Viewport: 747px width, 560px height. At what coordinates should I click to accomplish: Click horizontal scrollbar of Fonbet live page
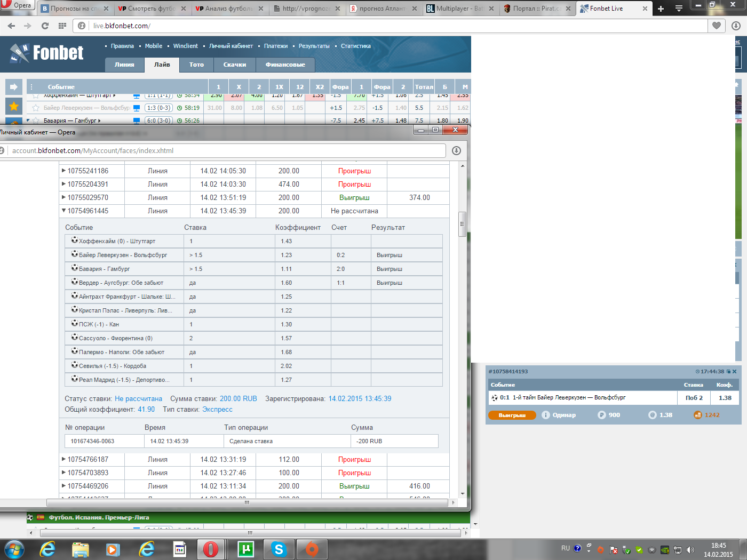tap(251, 533)
